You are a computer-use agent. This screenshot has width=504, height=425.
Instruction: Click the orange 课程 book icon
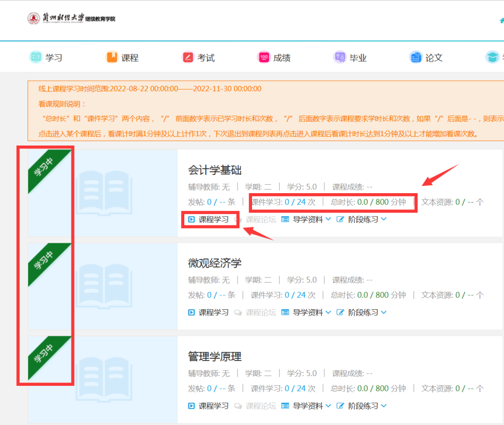click(112, 57)
